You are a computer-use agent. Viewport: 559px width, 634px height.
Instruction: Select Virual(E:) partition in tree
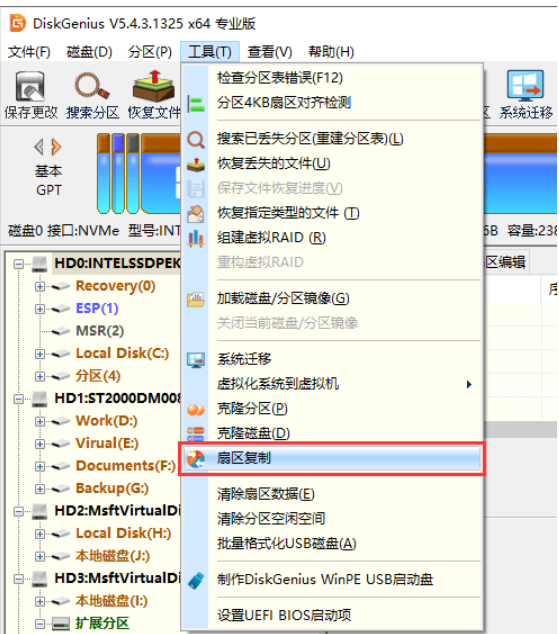pos(107,444)
